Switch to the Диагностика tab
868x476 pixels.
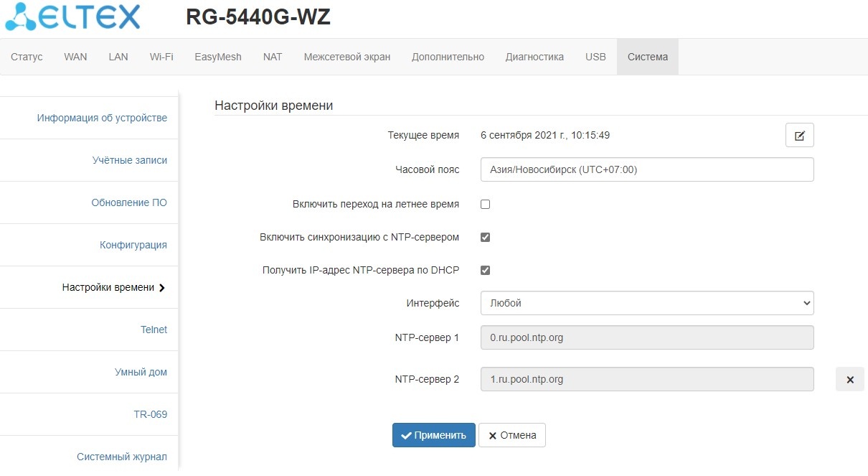(534, 57)
